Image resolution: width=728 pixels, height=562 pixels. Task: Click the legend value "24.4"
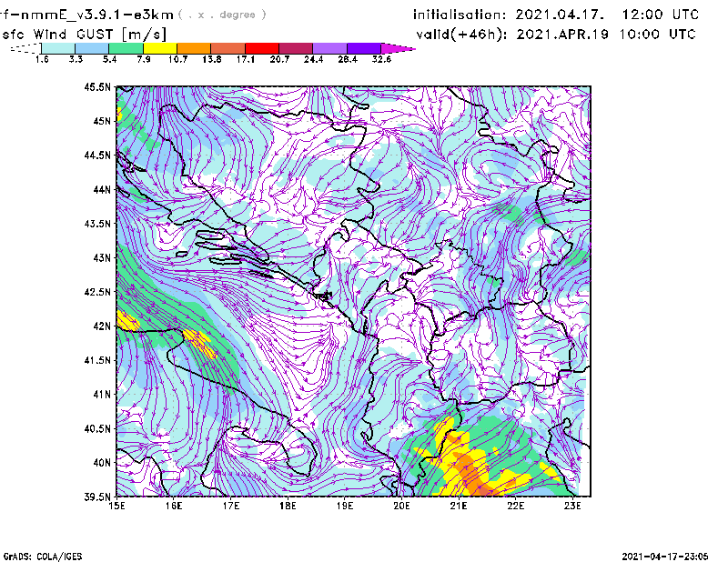click(x=313, y=59)
